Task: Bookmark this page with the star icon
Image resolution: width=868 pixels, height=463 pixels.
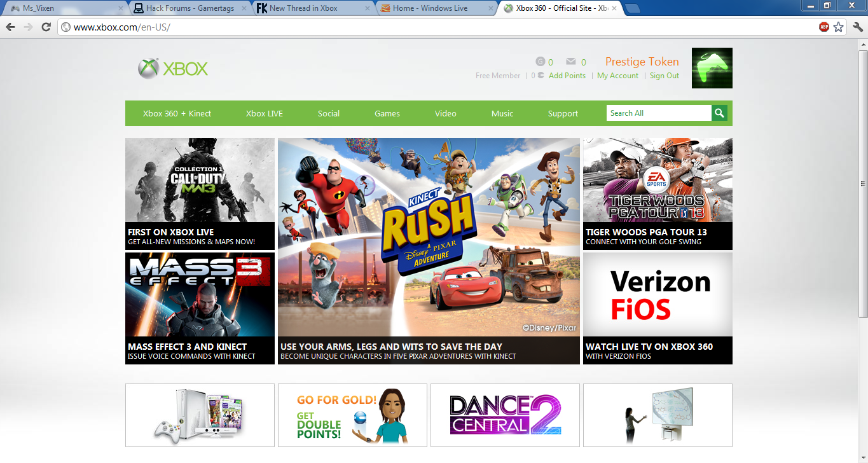Action: (839, 27)
